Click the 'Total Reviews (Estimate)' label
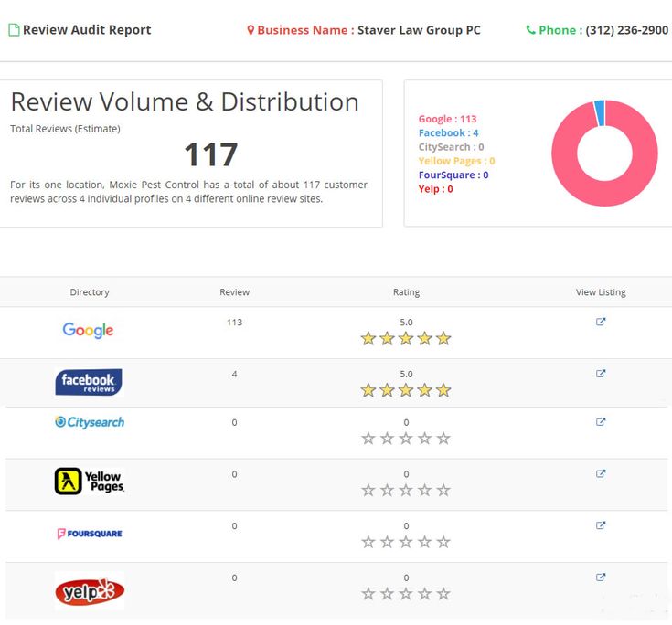This screenshot has width=672, height=625. [65, 129]
